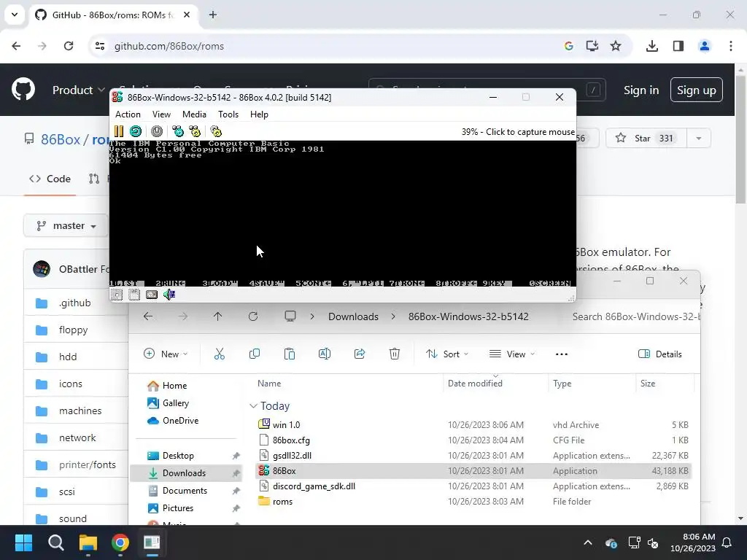The width and height of the screenshot is (747, 560).
Task: Open the master branch dropdown
Action: click(66, 226)
